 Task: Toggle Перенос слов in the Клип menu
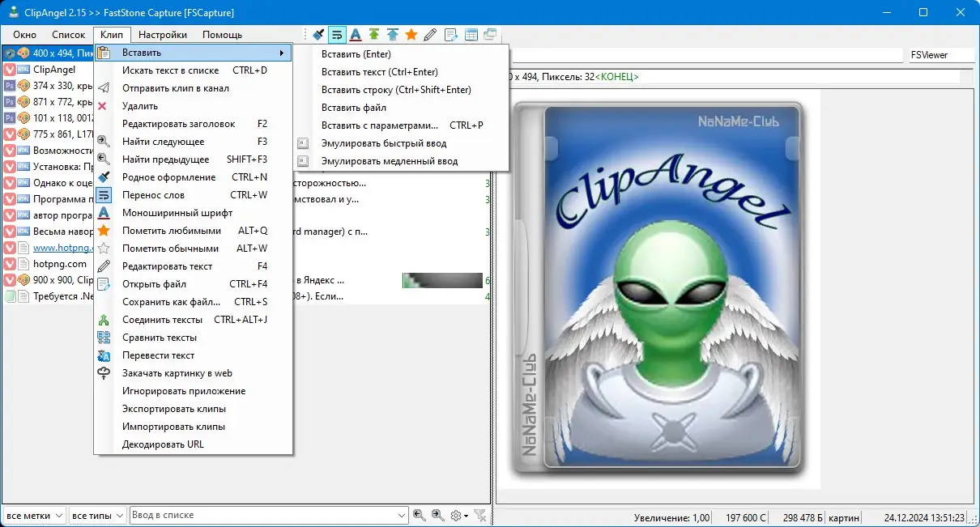194,195
